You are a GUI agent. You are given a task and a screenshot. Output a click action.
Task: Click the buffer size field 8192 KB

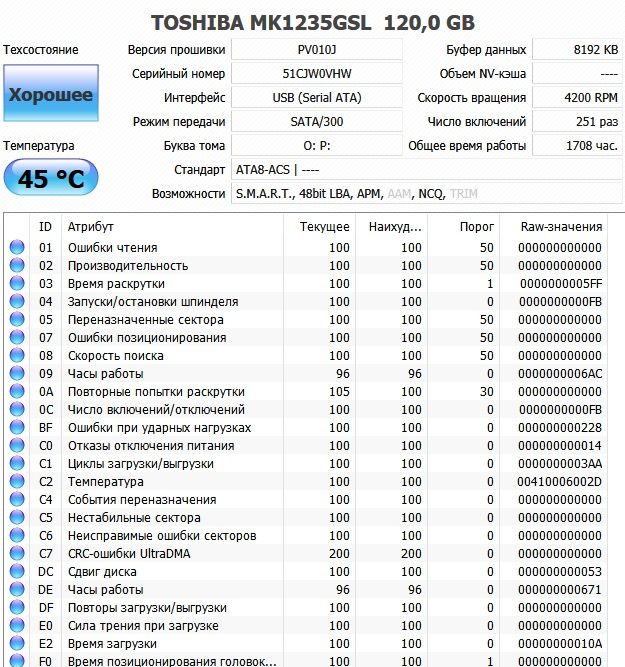pos(577,50)
